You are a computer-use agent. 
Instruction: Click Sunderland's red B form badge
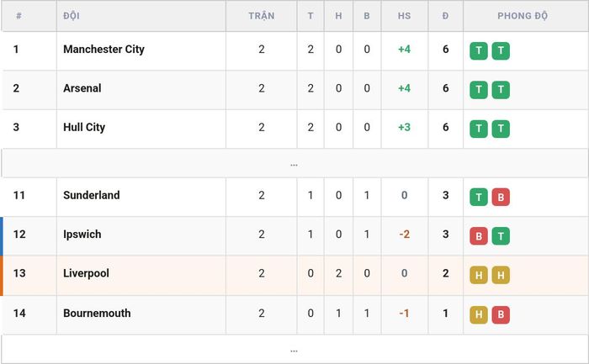501,197
